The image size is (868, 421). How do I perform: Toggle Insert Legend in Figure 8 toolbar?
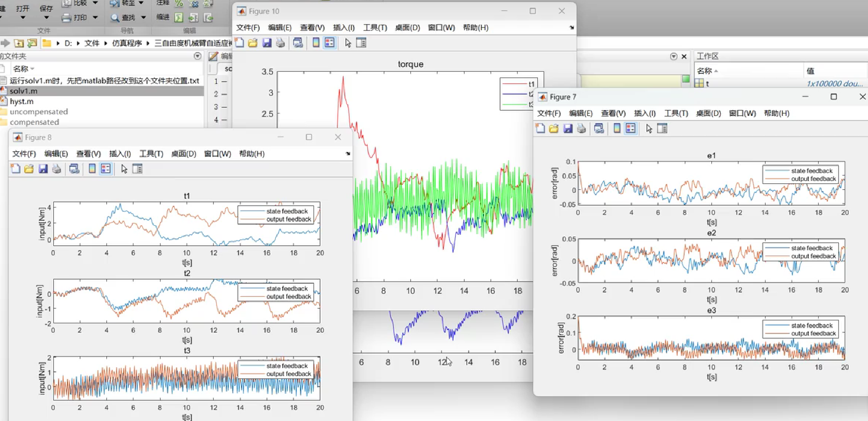pyautogui.click(x=106, y=169)
